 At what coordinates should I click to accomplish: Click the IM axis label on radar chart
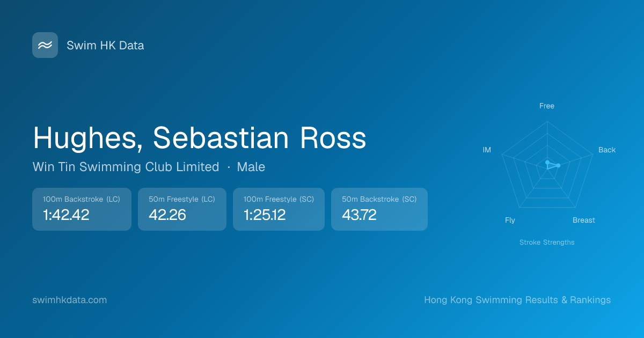pos(487,150)
